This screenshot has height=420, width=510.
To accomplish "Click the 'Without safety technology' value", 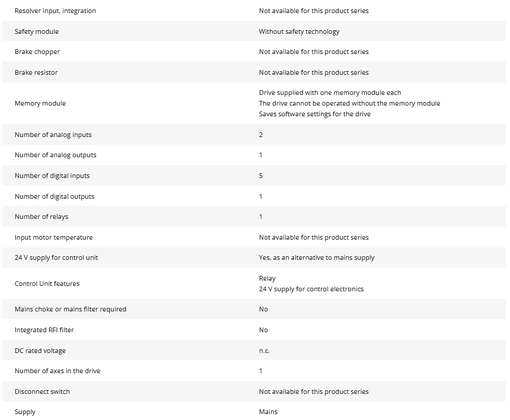I will coord(299,31).
